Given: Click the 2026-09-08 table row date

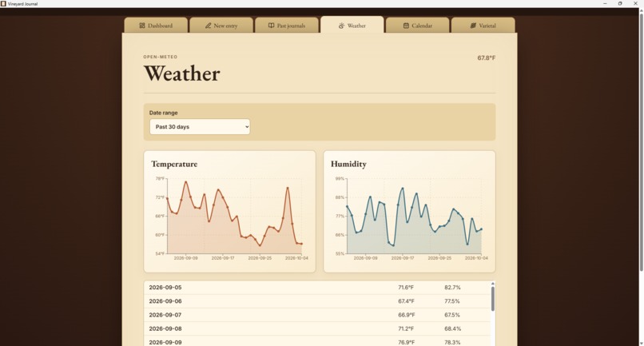Looking at the screenshot, I should pos(165,328).
